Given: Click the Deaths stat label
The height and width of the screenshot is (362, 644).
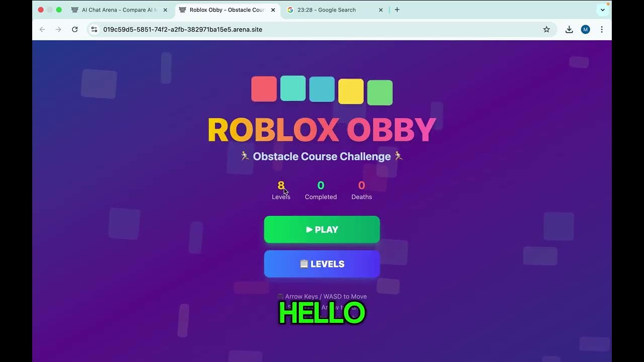Looking at the screenshot, I should click(x=362, y=197).
